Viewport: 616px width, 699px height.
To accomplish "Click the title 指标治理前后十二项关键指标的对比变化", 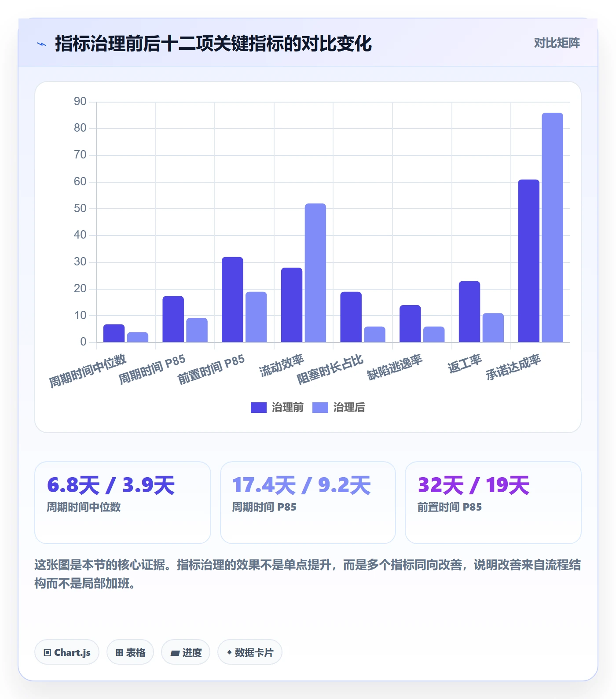I will click(x=213, y=44).
